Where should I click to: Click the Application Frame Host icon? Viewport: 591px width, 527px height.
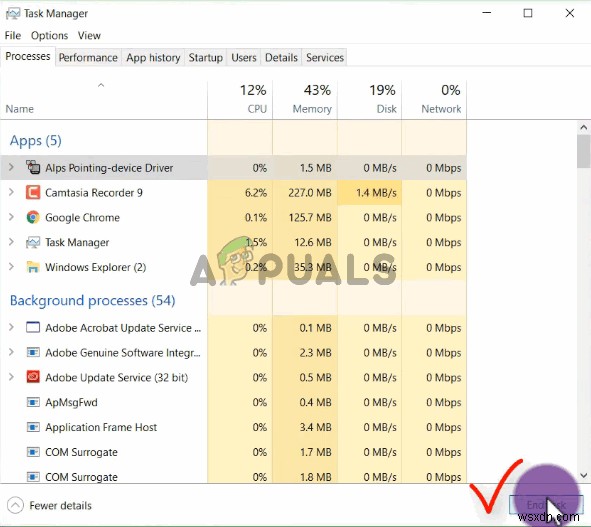pyautogui.click(x=33, y=427)
